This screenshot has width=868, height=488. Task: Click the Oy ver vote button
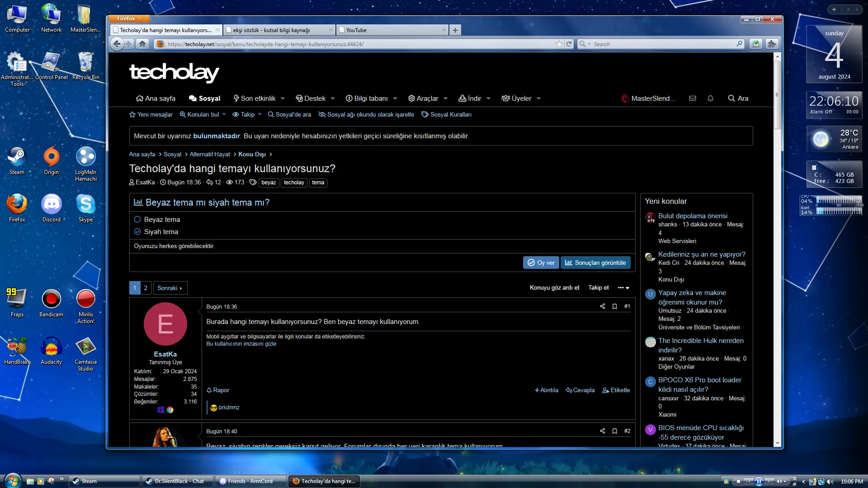[541, 263]
